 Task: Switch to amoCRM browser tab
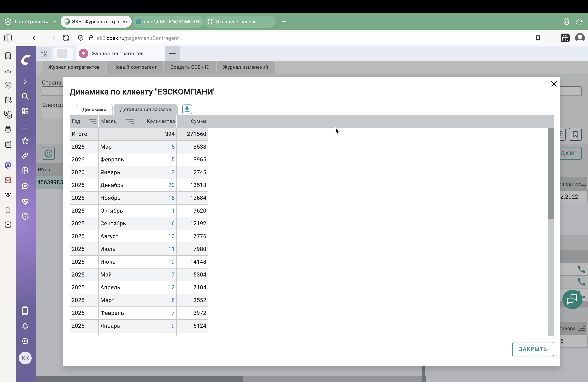pyautogui.click(x=168, y=22)
